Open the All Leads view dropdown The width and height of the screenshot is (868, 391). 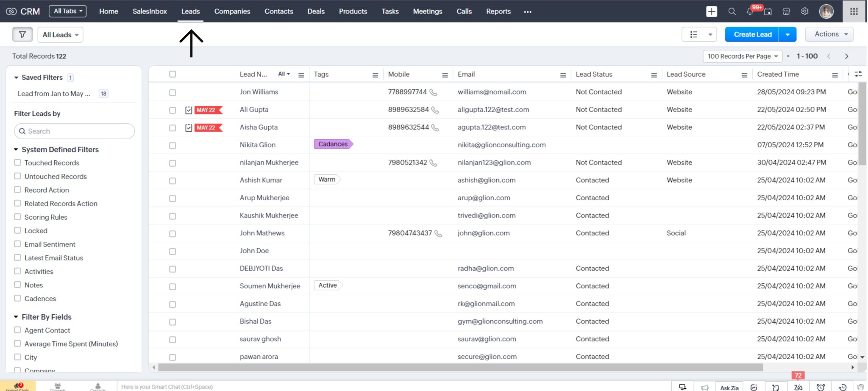pos(60,35)
